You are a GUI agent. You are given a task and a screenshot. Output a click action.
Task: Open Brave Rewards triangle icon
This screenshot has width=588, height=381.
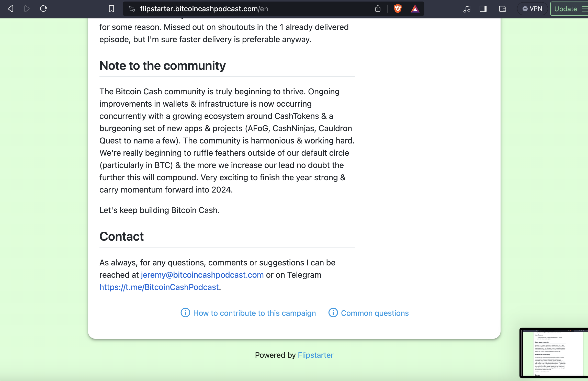click(415, 9)
